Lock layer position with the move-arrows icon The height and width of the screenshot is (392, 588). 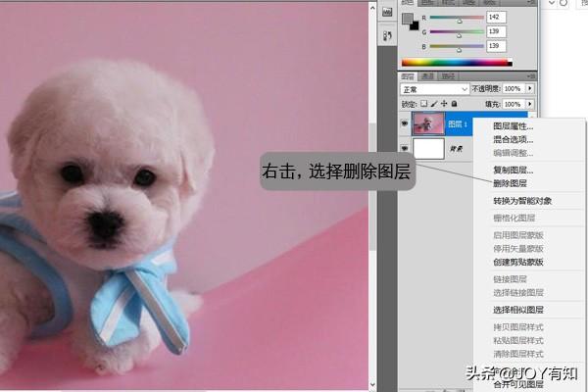click(x=444, y=104)
